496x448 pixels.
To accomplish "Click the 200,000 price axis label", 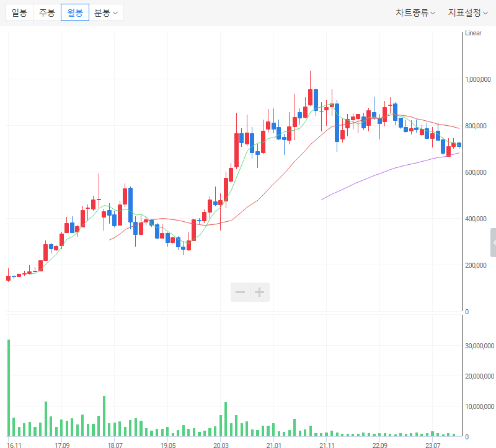I will 476,265.
